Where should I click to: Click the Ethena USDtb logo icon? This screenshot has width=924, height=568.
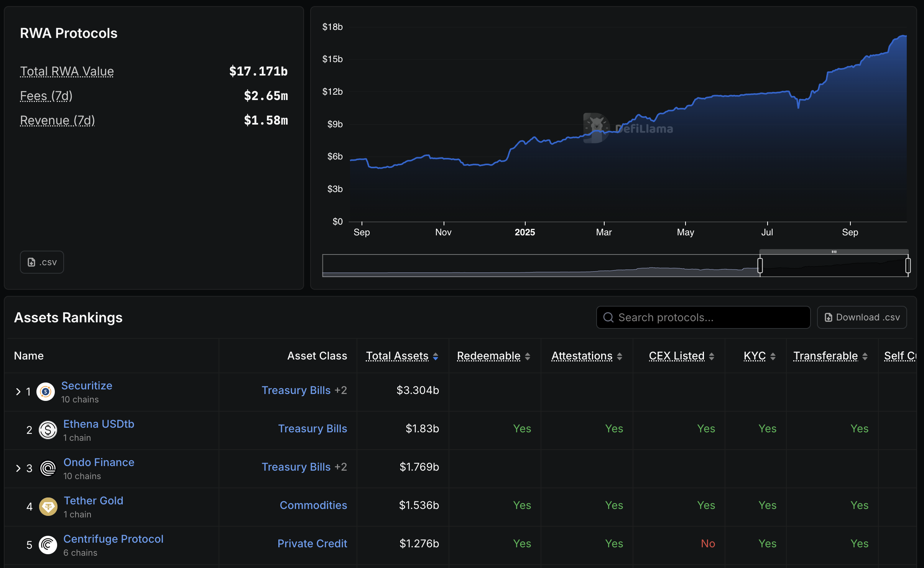pos(48,430)
